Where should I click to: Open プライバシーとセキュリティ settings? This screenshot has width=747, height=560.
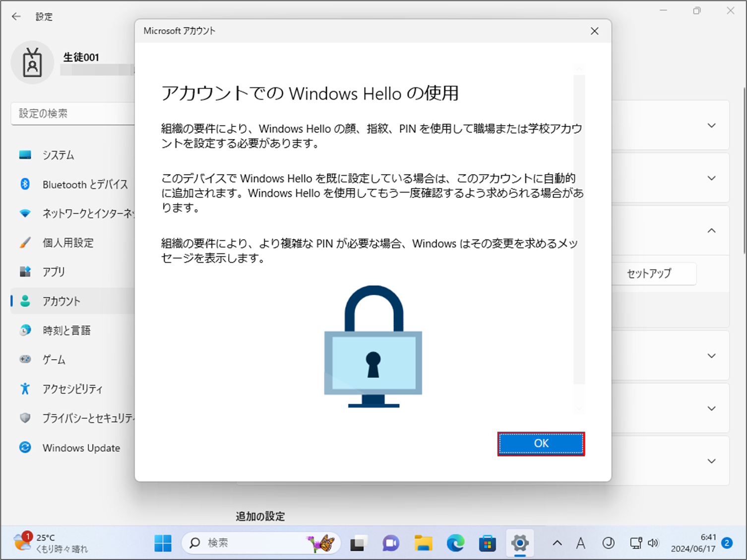point(73,418)
